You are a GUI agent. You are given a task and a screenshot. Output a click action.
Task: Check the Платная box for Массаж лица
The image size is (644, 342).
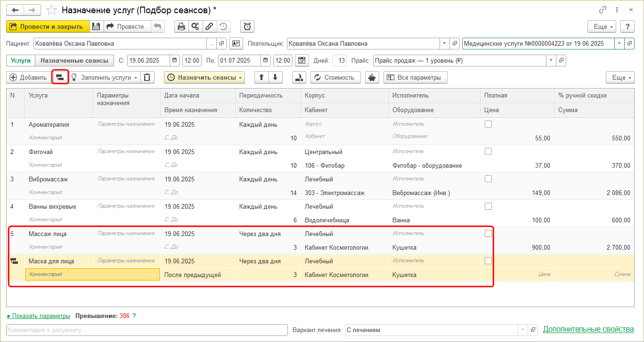[x=488, y=234]
